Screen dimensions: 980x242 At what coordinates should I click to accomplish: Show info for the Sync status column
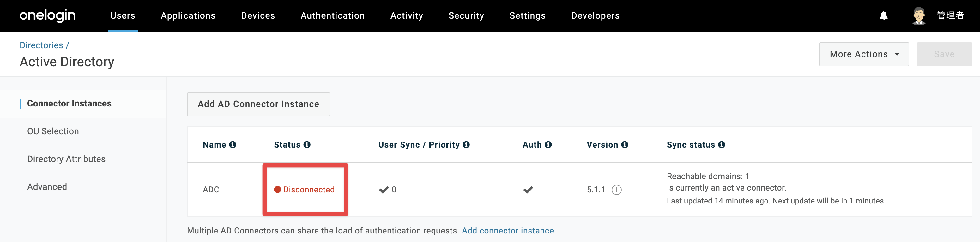[722, 145]
